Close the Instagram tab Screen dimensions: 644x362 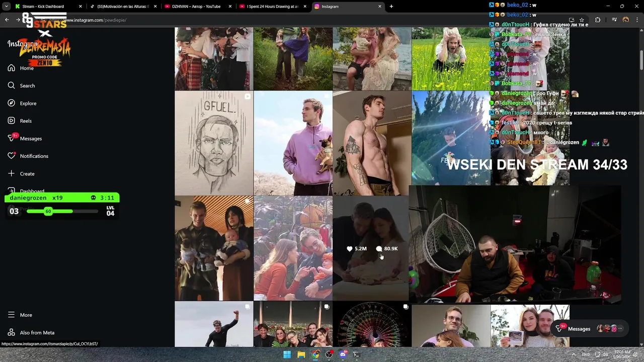(380, 7)
